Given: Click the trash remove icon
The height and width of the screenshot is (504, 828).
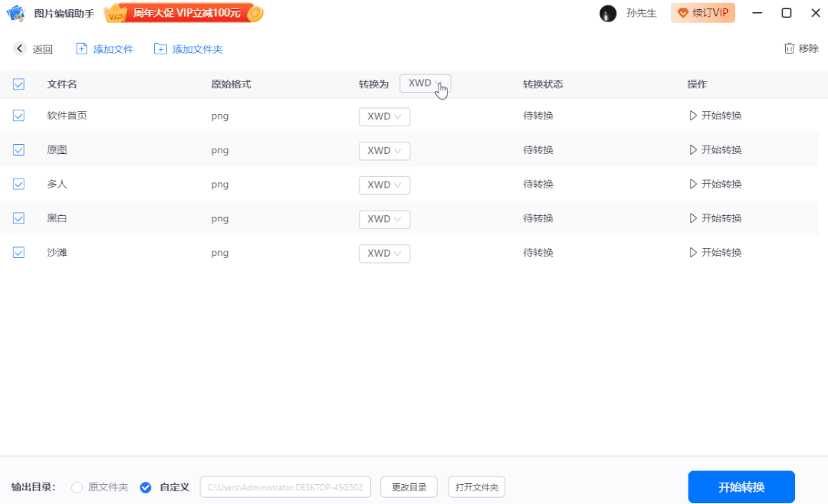Looking at the screenshot, I should [x=789, y=48].
